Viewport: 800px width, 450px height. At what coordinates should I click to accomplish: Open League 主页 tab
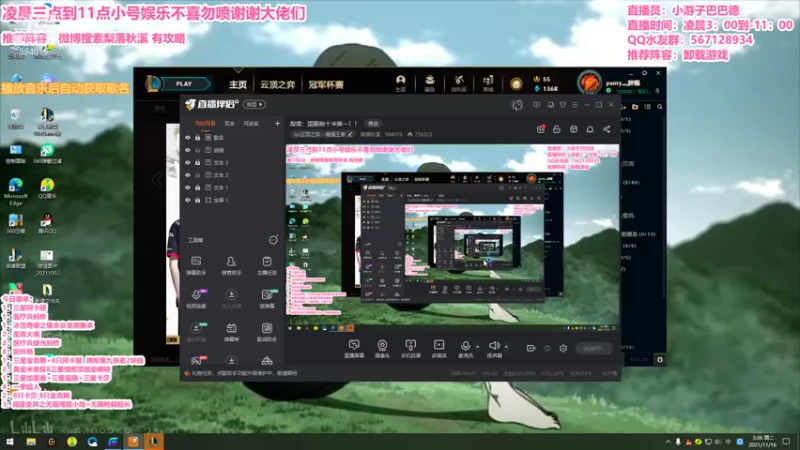[238, 84]
